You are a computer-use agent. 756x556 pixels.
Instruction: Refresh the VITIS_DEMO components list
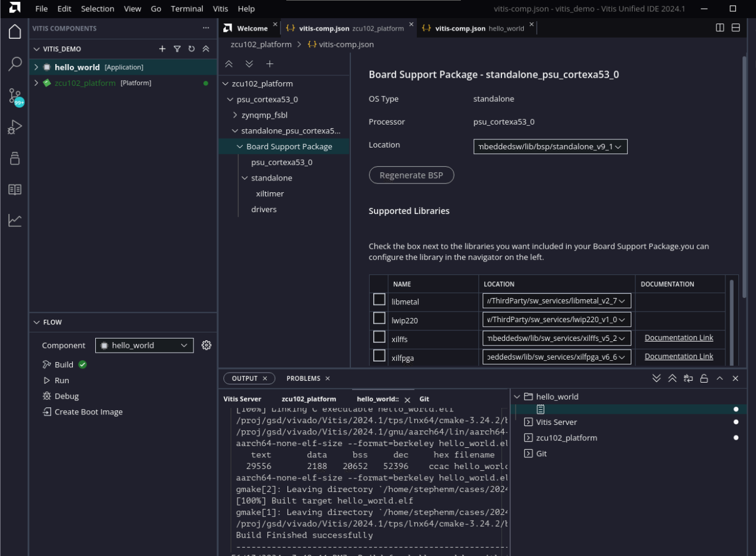tap(191, 49)
